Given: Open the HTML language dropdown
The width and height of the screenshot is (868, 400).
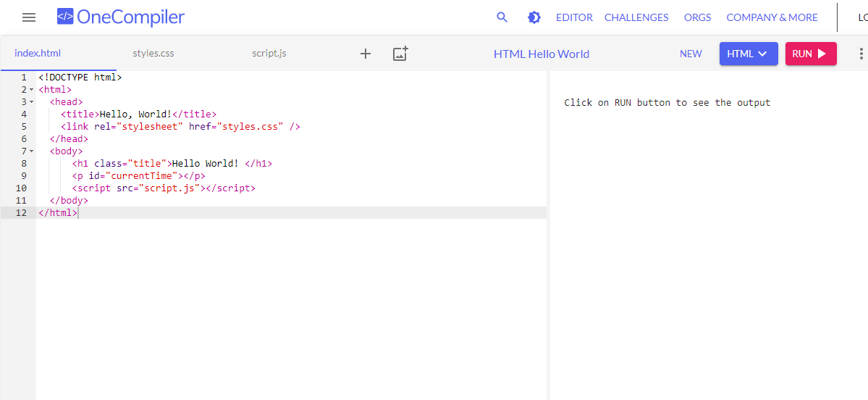Looking at the screenshot, I should (x=749, y=54).
